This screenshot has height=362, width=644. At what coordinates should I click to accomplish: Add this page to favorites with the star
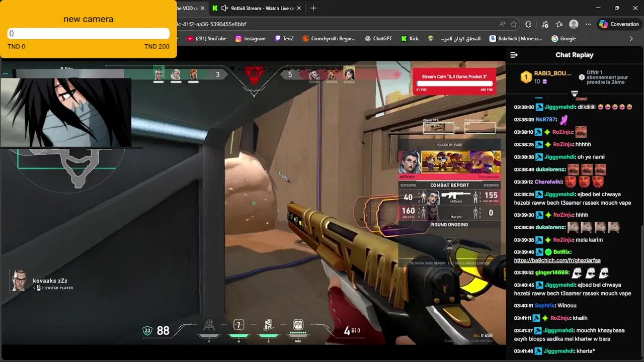(x=514, y=24)
